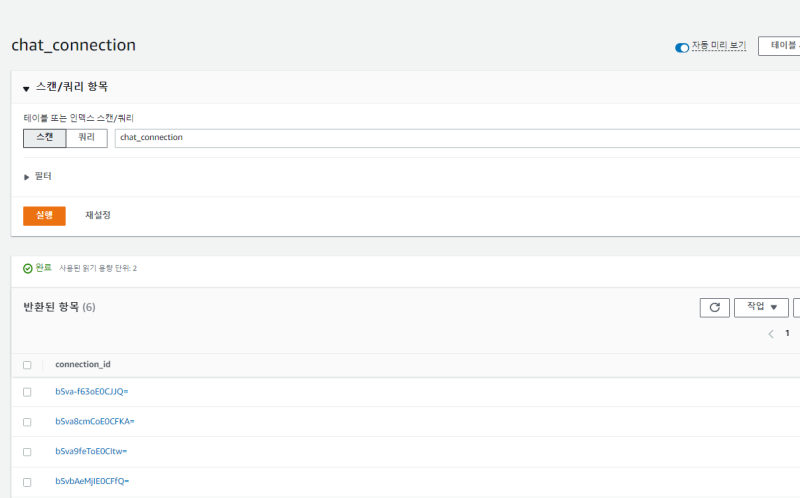Switch to the 쿼리 tab
This screenshot has height=498, width=800.
pos(87,137)
